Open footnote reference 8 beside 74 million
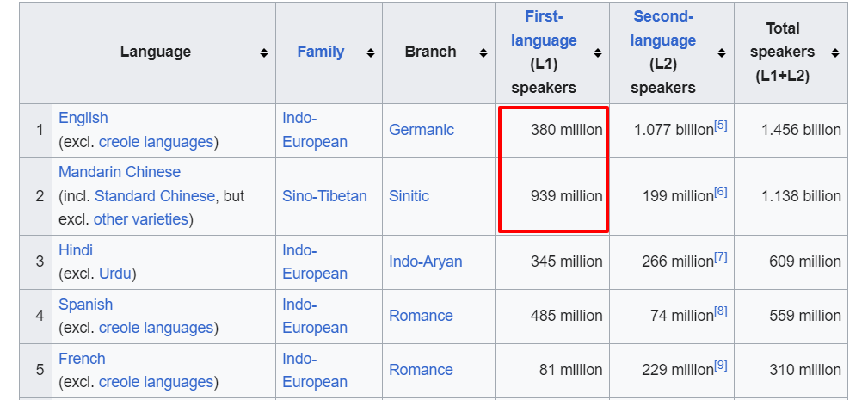Viewport: 868px width, 400px height. (720, 311)
